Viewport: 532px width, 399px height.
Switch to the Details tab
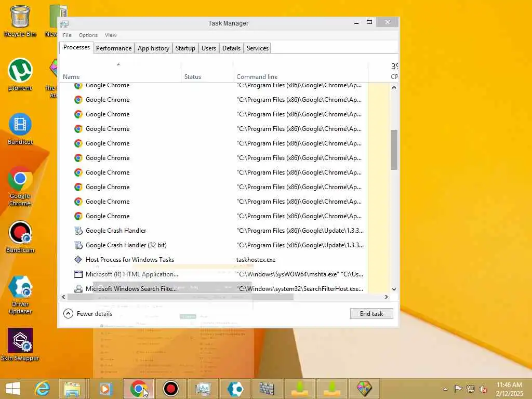[231, 48]
